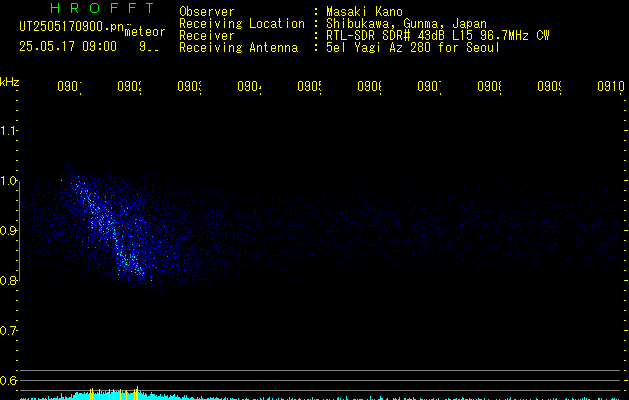Click the 0.7 kHz axis label
The image size is (629, 400).
[x=8, y=331]
